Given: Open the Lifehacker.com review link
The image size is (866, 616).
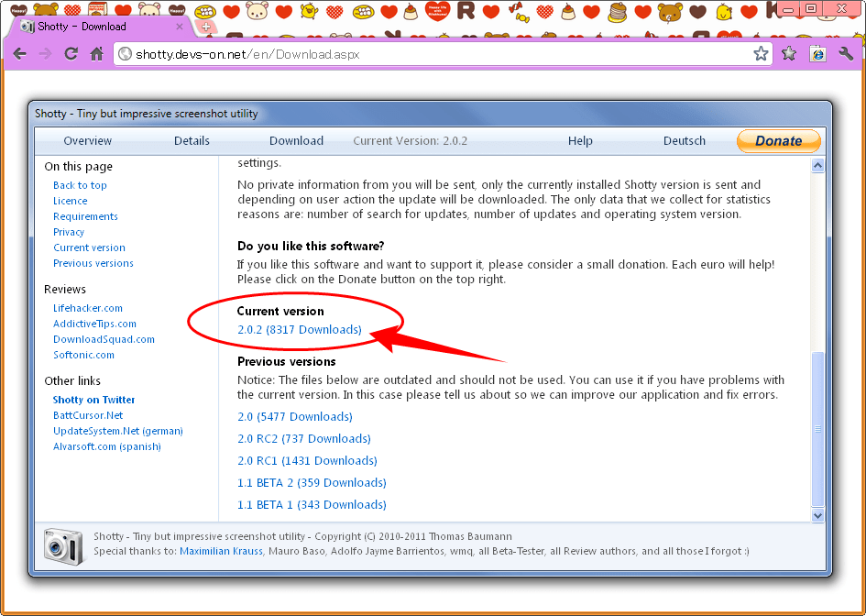Looking at the screenshot, I should [x=87, y=308].
